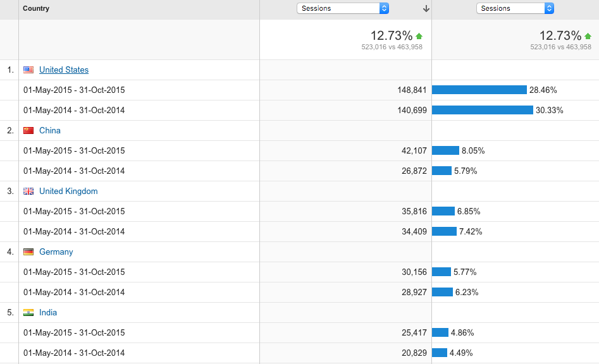Open the Germany country link
The height and width of the screenshot is (364, 599).
56,252
